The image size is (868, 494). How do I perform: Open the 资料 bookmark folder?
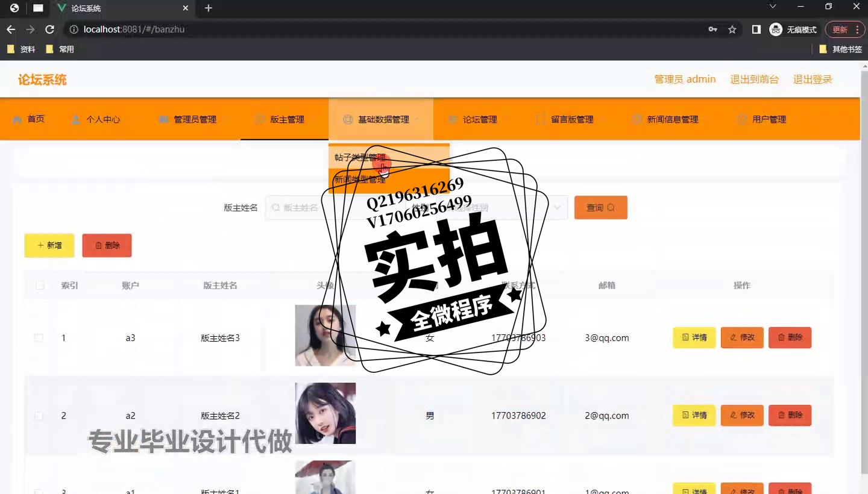click(x=21, y=49)
